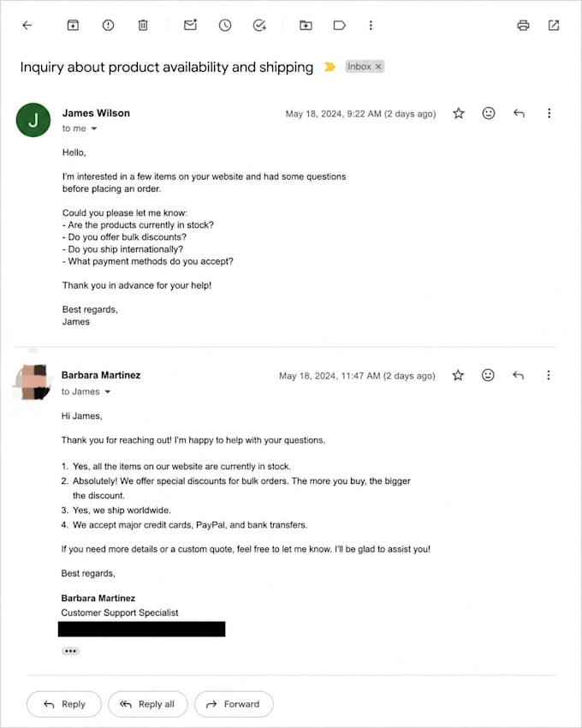The height and width of the screenshot is (728, 582).
Task: Snooze this conversation with clock icon
Action: 225,25
